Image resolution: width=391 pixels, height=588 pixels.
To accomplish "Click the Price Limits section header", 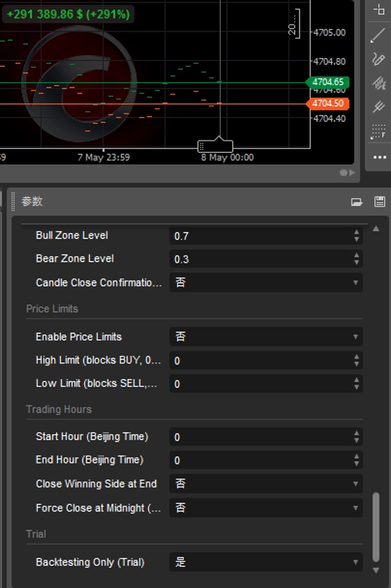I will [x=52, y=309].
